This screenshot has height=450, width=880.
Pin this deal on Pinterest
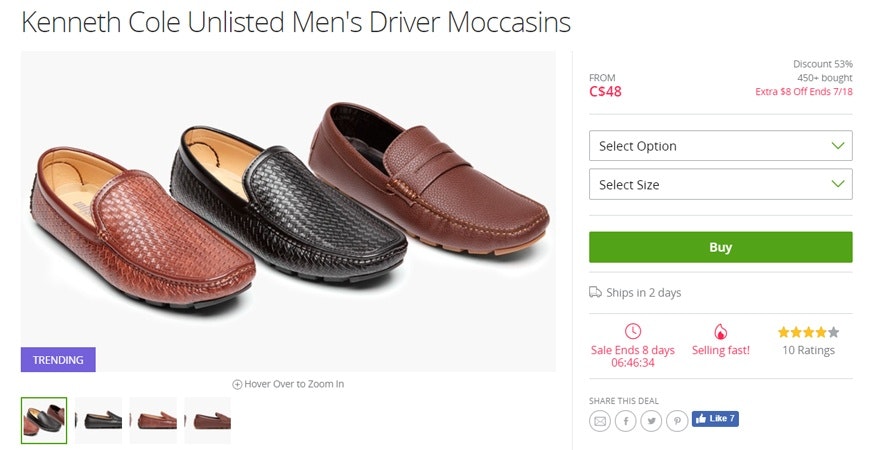point(678,421)
